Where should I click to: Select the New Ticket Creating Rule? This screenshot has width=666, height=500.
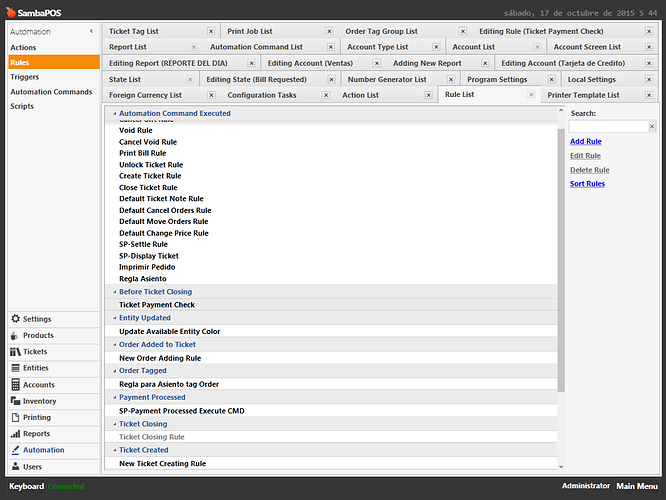[x=331, y=463]
